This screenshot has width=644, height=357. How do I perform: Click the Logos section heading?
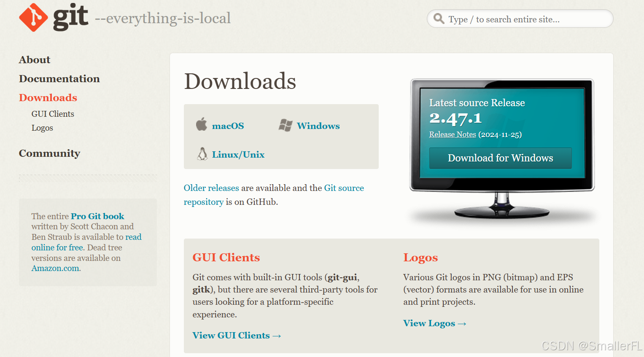pyautogui.click(x=420, y=258)
